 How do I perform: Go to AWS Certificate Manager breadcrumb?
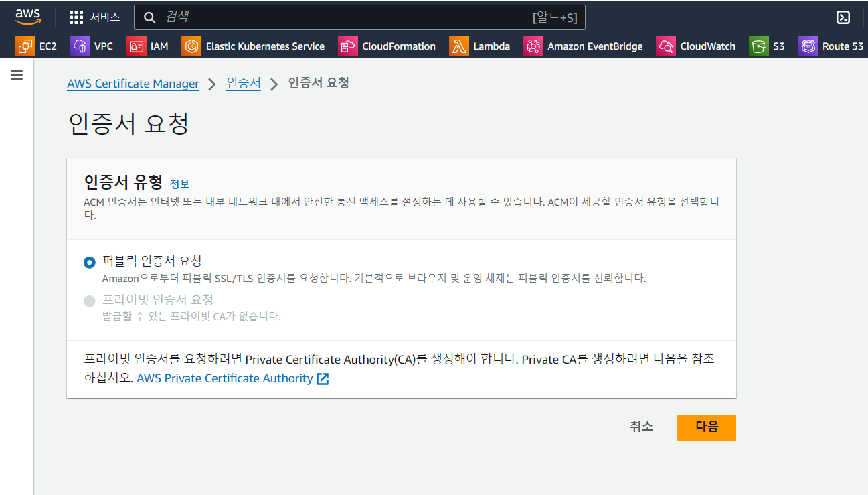point(133,84)
